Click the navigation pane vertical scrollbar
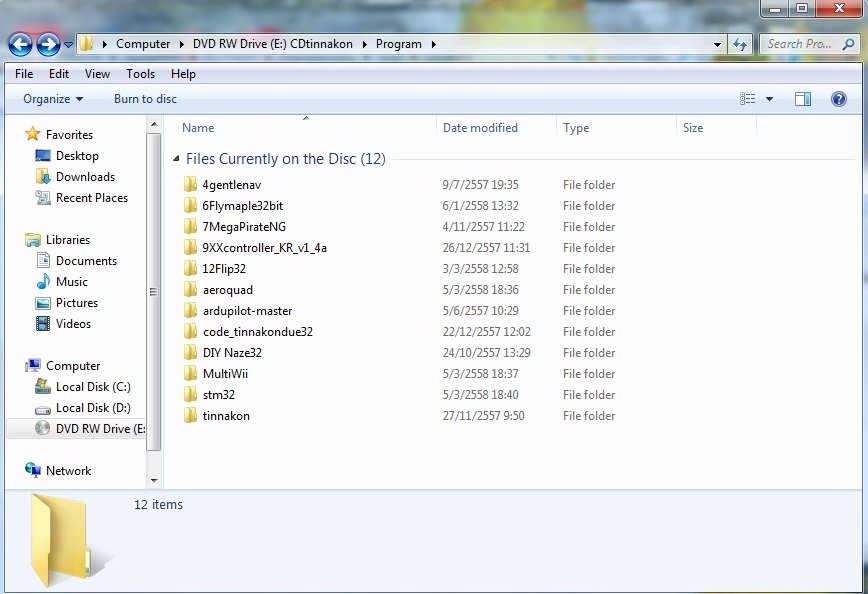Viewport: 868px width, 594px height. (153, 290)
